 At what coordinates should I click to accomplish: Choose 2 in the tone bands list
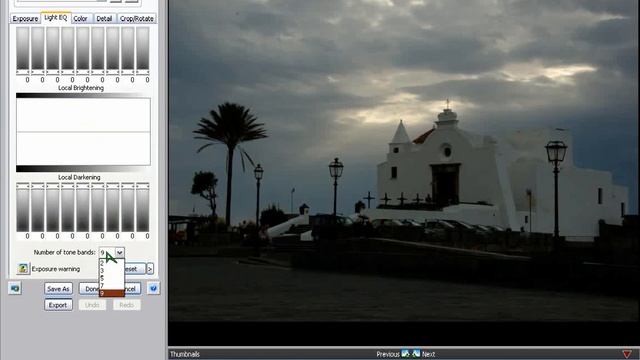[112, 264]
